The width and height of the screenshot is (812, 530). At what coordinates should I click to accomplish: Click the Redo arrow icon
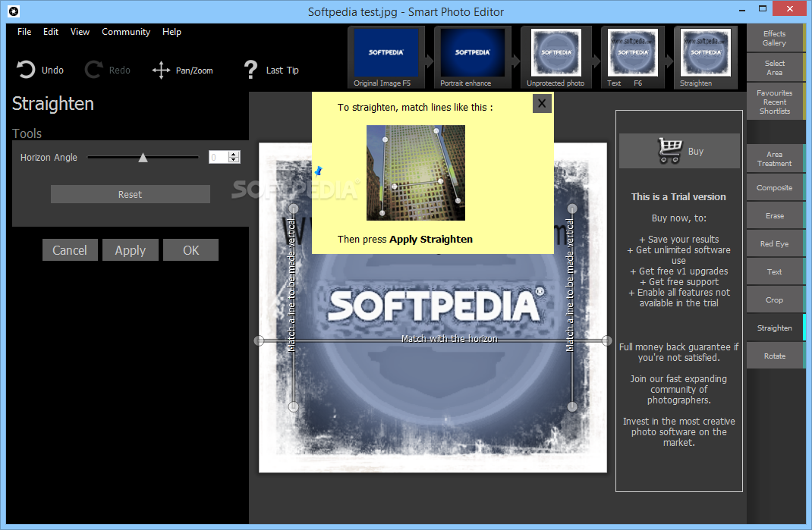point(94,70)
